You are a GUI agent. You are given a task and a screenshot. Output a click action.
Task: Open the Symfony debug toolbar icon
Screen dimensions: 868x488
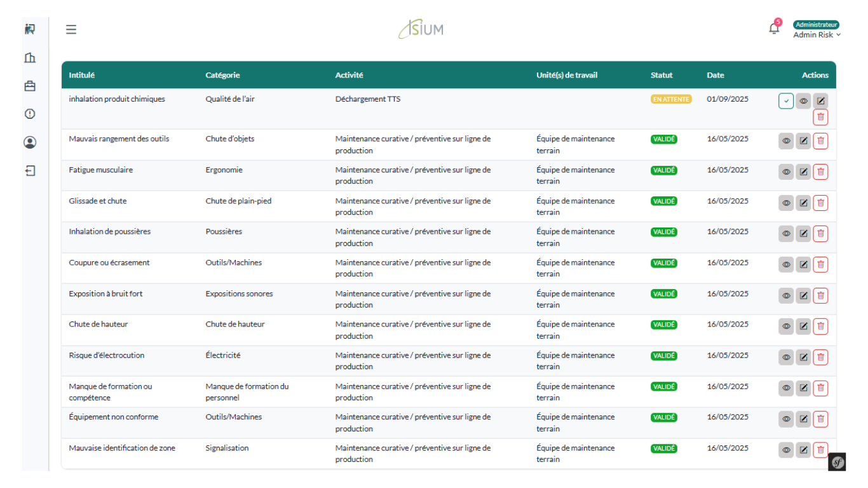coord(837,462)
